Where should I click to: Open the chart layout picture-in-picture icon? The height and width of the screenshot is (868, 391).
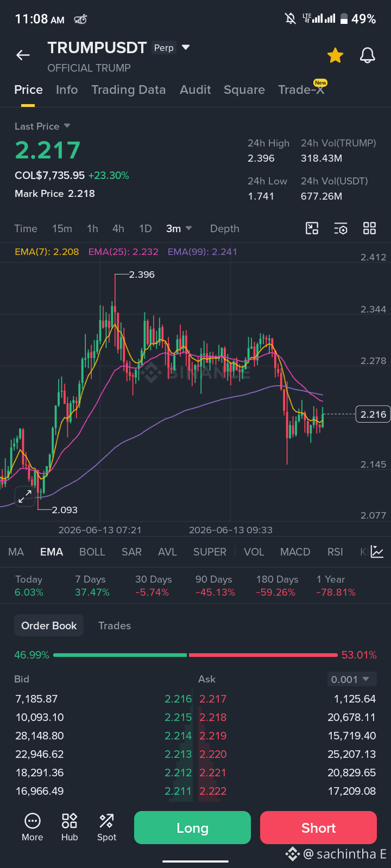[x=312, y=228]
